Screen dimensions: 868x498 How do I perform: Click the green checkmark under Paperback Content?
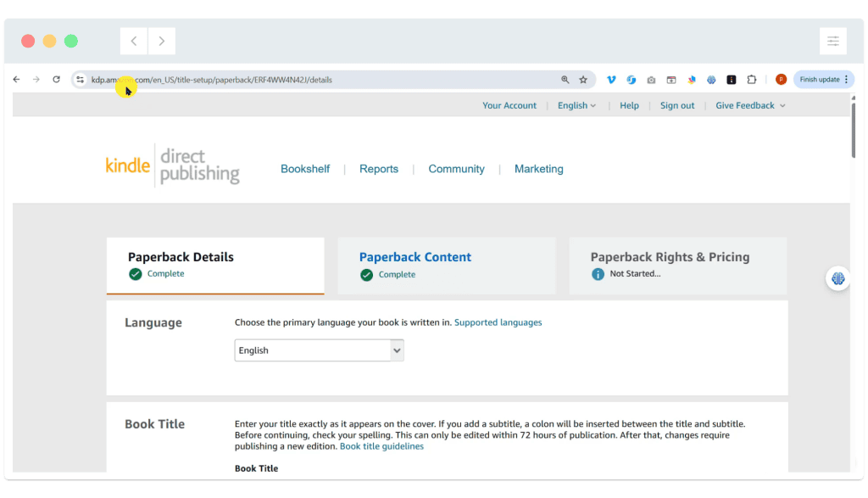[366, 275]
